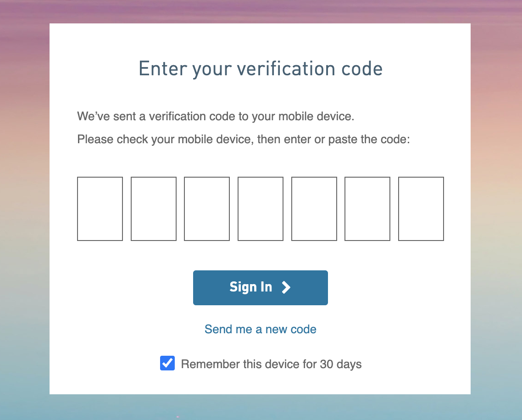
Task: Click the sixth code digit box
Action: point(367,209)
